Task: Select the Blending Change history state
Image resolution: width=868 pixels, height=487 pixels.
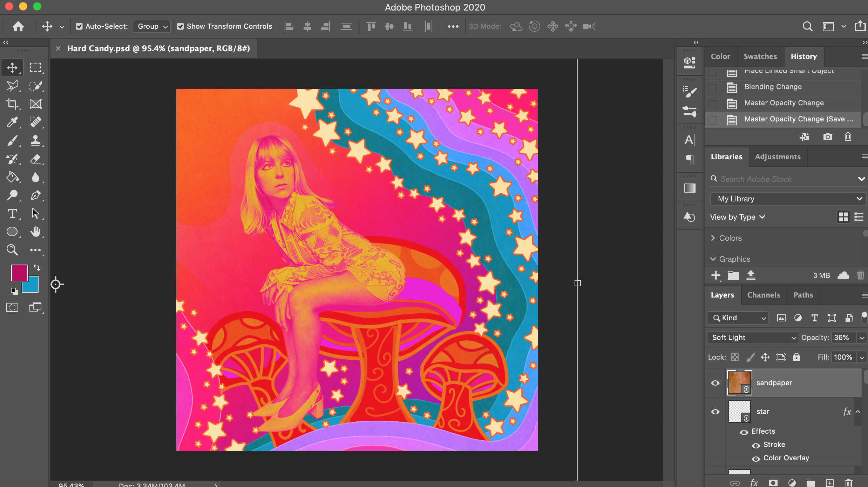Action: tap(773, 87)
